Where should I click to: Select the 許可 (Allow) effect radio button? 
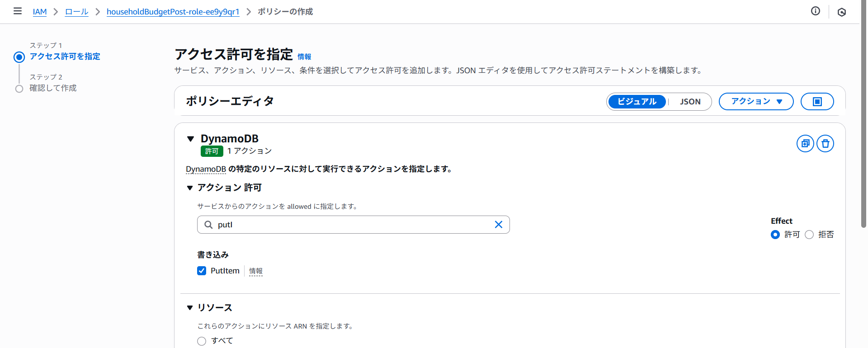coord(775,235)
